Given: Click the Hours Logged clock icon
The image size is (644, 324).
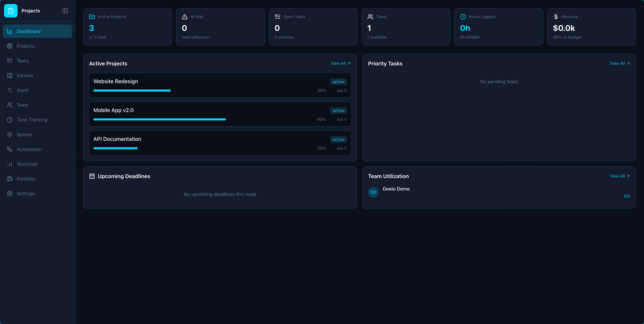Looking at the screenshot, I should pyautogui.click(x=463, y=16).
